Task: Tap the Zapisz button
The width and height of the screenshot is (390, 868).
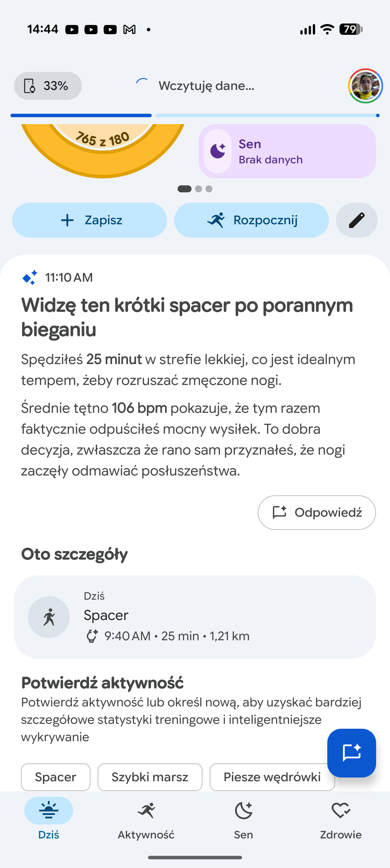Action: pyautogui.click(x=90, y=220)
